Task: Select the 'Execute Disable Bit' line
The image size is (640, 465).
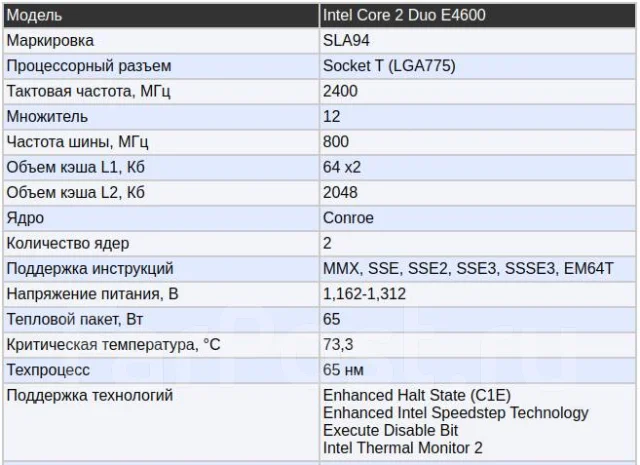Action: coord(390,430)
